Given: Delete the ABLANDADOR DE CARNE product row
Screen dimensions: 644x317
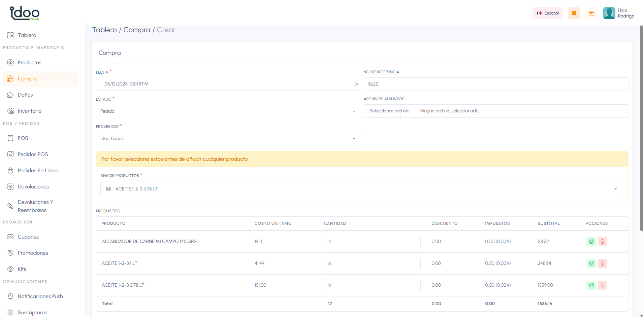Looking at the screenshot, I should (x=602, y=242).
